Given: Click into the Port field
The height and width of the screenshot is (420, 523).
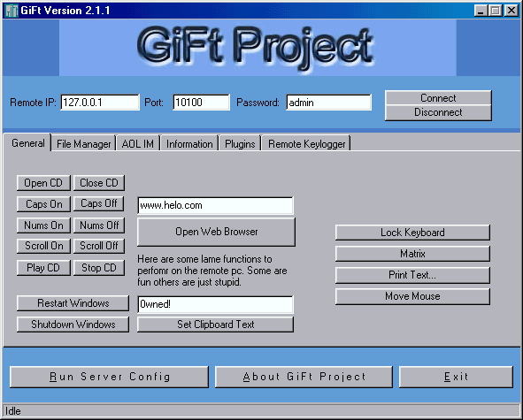Looking at the screenshot, I should point(201,103).
